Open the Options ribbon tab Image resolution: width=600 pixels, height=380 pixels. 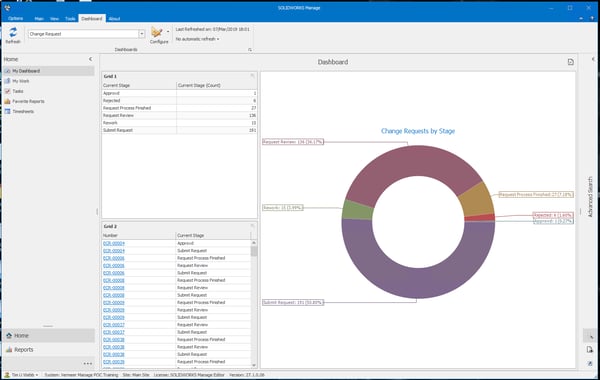tap(15, 18)
